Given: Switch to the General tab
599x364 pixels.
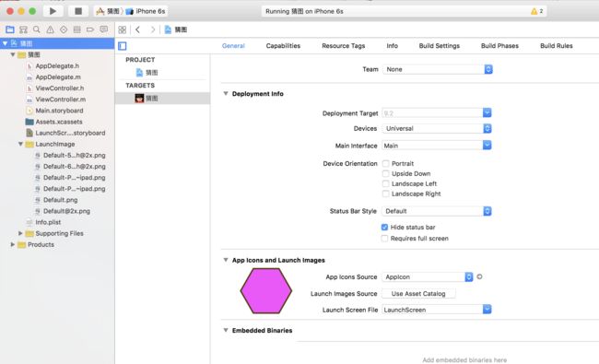Looking at the screenshot, I should point(233,46).
